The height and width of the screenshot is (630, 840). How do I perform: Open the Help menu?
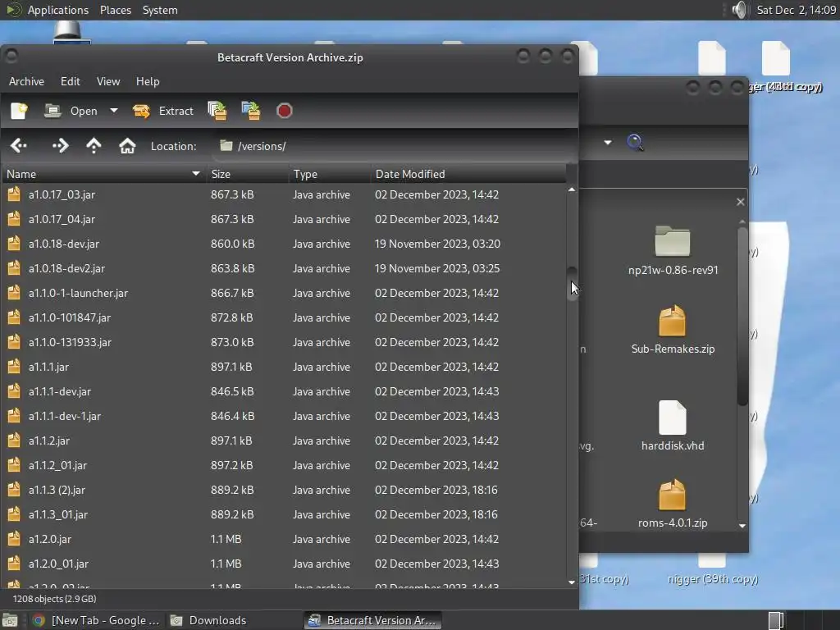[x=148, y=81]
